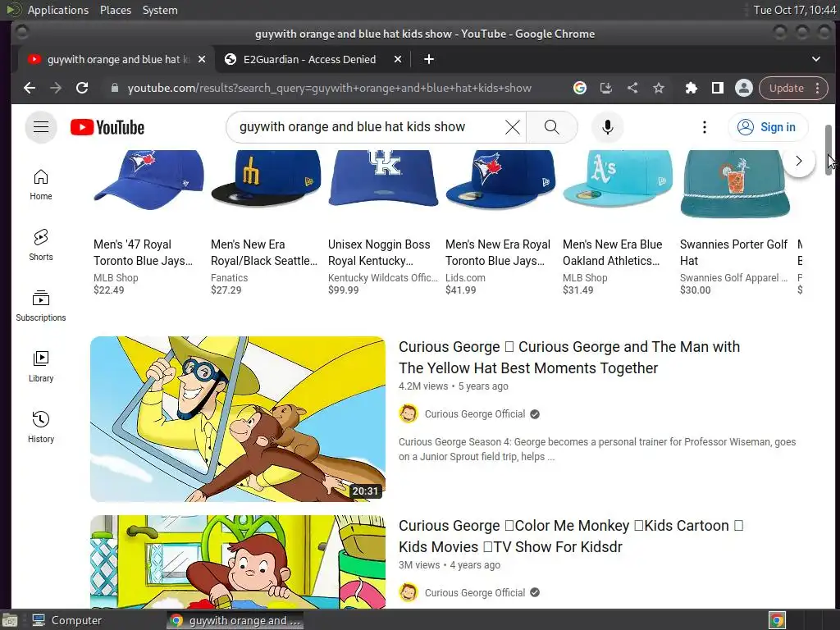Select the Chrome window taskbar button
This screenshot has height=630, width=840.
click(x=235, y=620)
